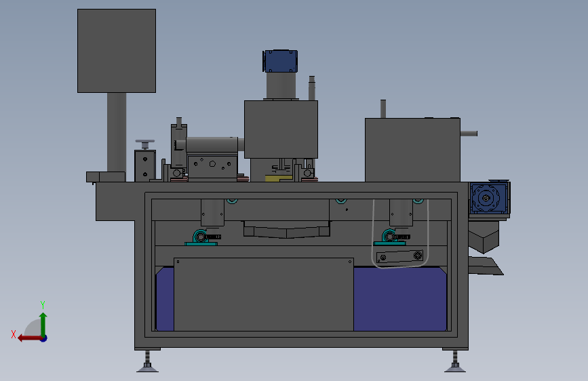Select the large gray front cover panel
The width and height of the screenshot is (588, 381).
click(x=264, y=294)
